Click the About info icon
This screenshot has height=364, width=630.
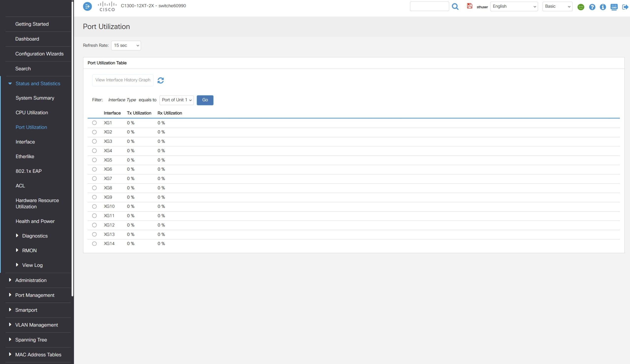tap(603, 7)
